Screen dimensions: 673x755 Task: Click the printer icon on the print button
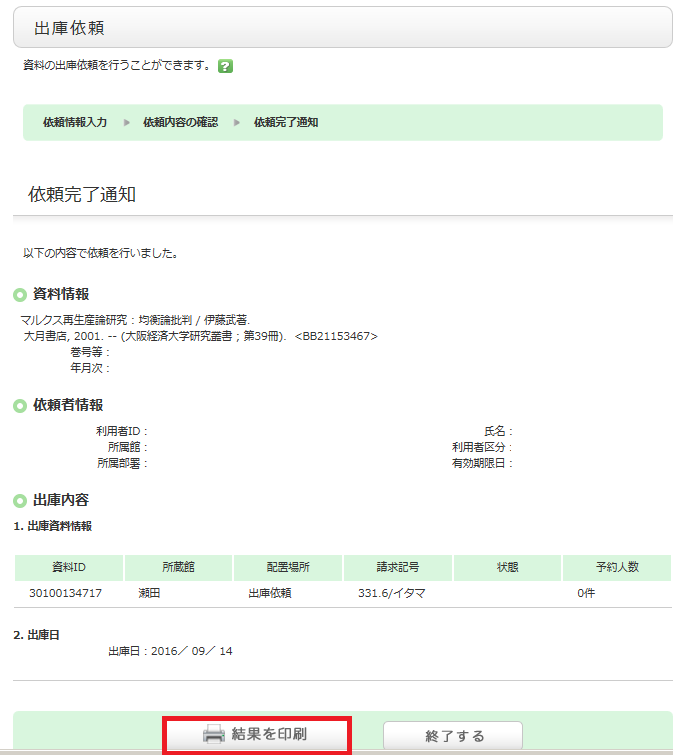point(214,735)
